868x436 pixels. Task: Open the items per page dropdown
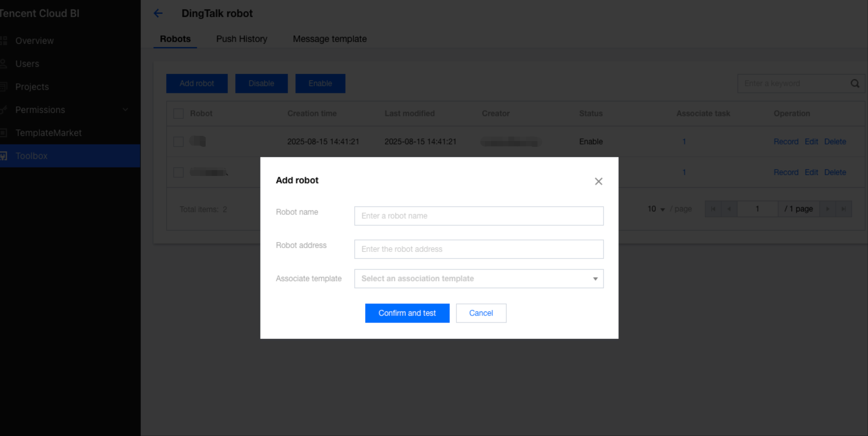tap(656, 209)
